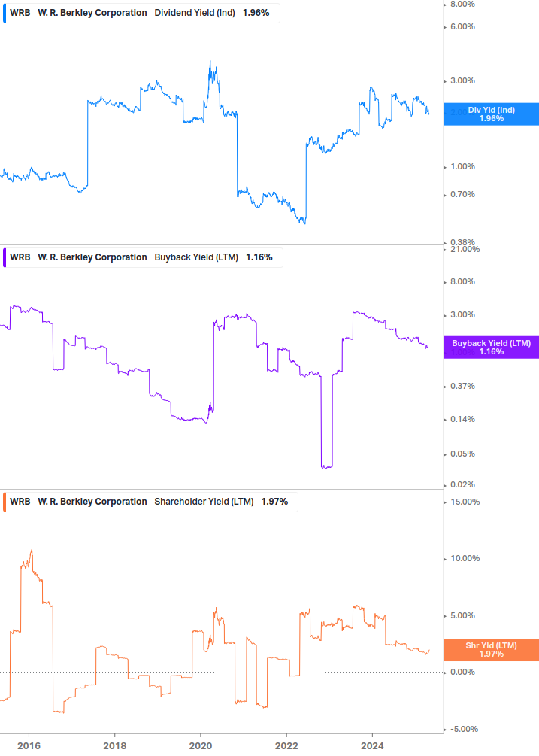The height and width of the screenshot is (756, 539).
Task: Click the 15.00% tick on shareholder yield axis
Action: [x=465, y=502]
